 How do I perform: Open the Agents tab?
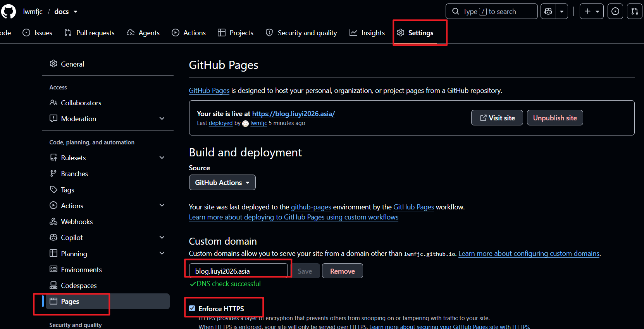(x=143, y=33)
